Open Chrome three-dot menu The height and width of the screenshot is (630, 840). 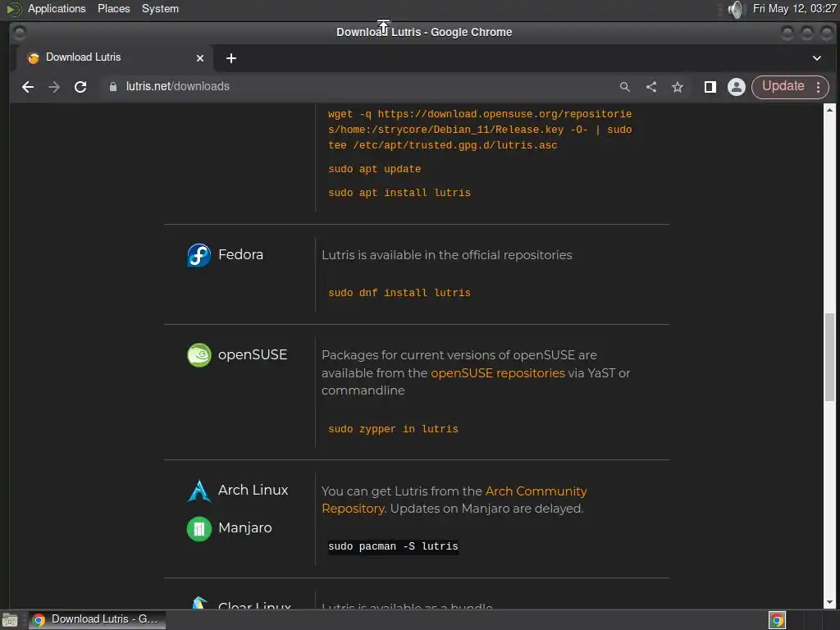point(818,87)
